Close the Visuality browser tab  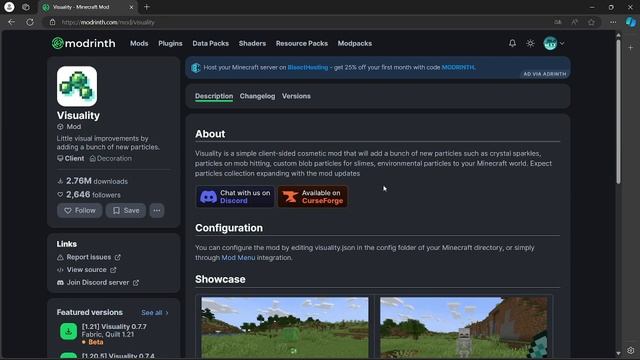[131, 7]
